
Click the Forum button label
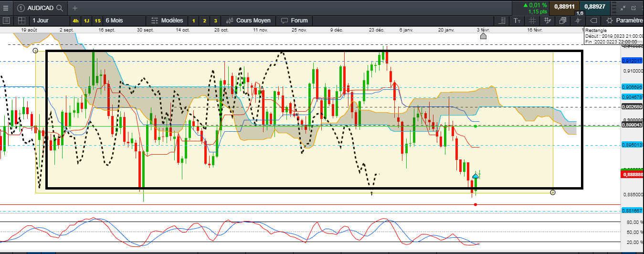coord(299,21)
